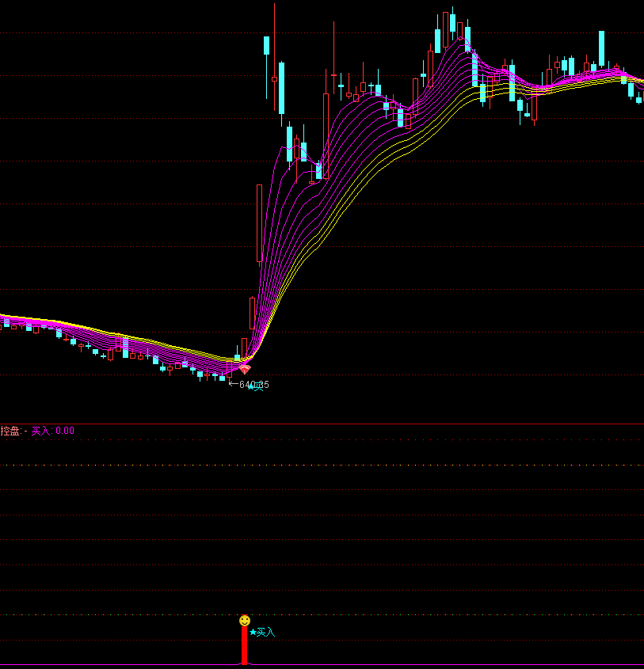Click the cyan candle just left of peak candle
Viewport: 644px width, 669px height.
(437, 41)
